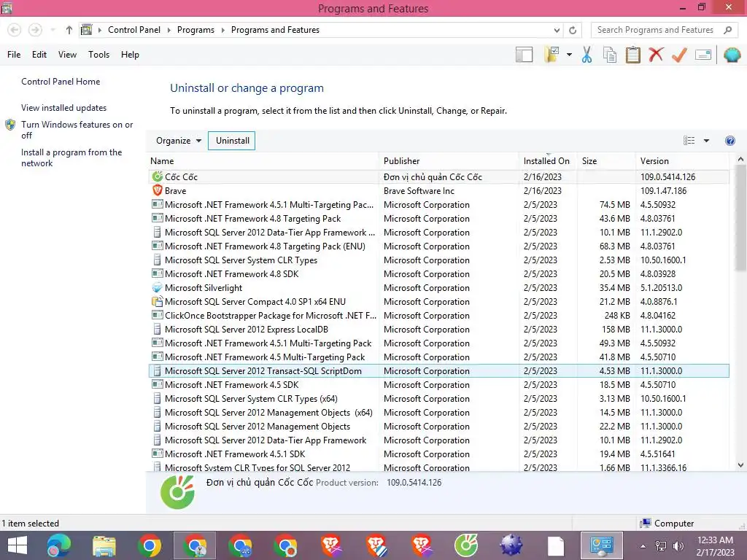Expand the Organize dropdown
The image size is (747, 560).
178,141
